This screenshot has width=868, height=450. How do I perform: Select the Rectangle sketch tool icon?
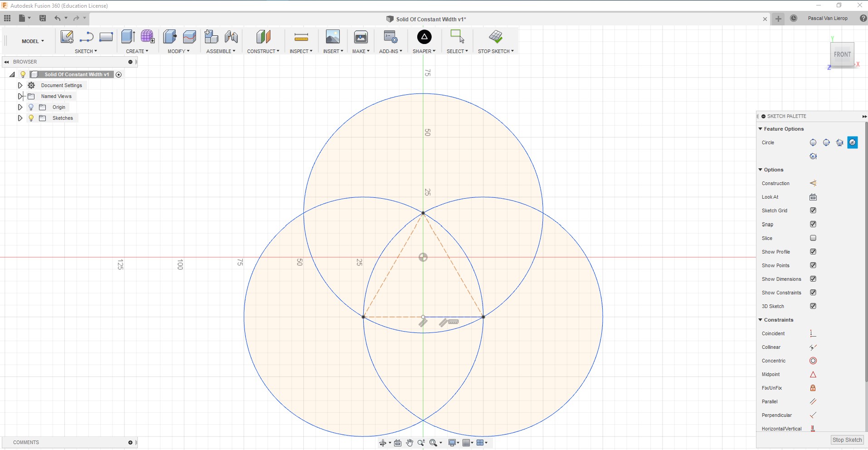point(106,37)
